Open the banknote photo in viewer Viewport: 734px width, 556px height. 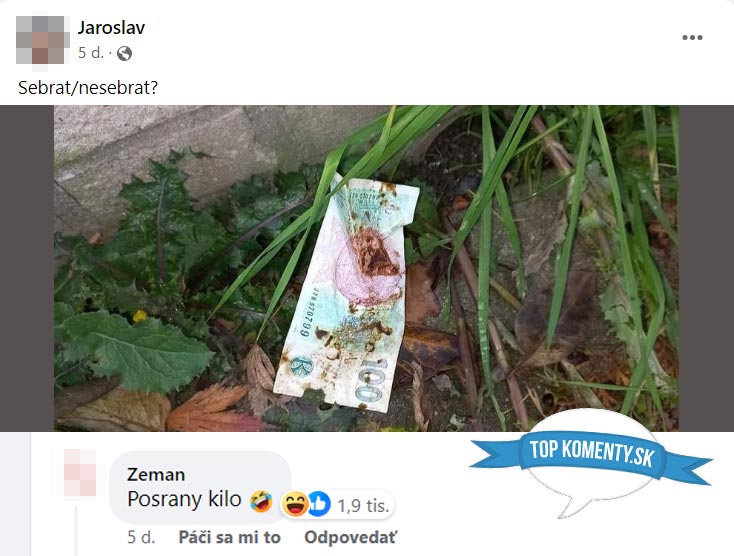367,268
